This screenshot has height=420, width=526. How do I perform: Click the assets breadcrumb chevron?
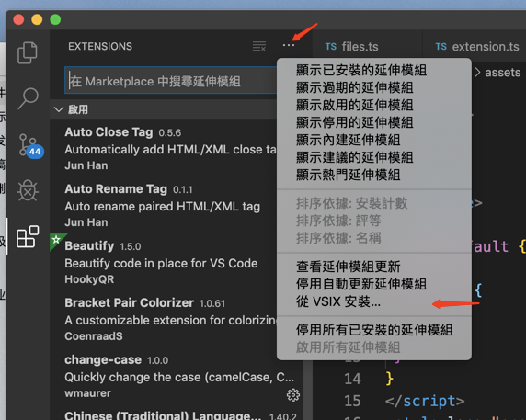(477, 72)
